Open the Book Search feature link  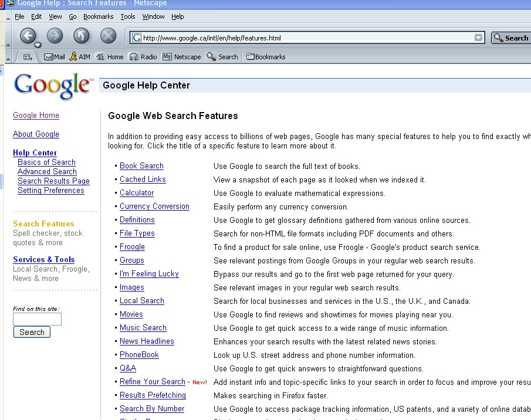[141, 166]
